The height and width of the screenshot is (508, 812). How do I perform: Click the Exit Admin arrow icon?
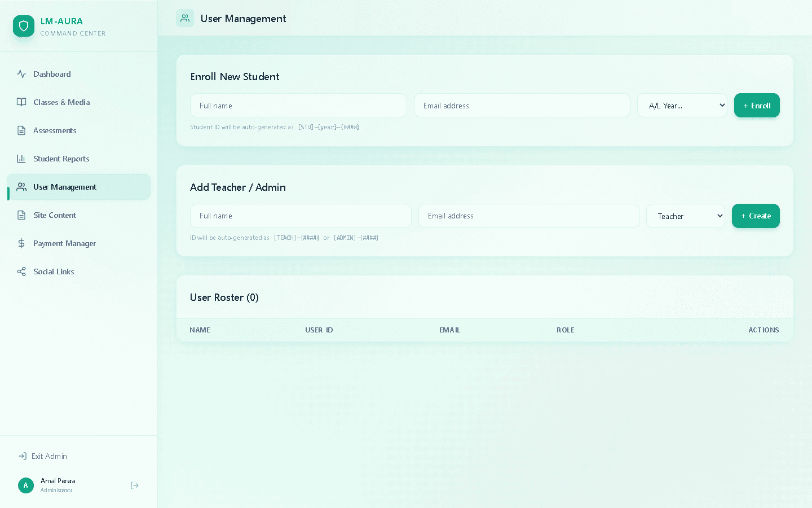pyautogui.click(x=23, y=456)
